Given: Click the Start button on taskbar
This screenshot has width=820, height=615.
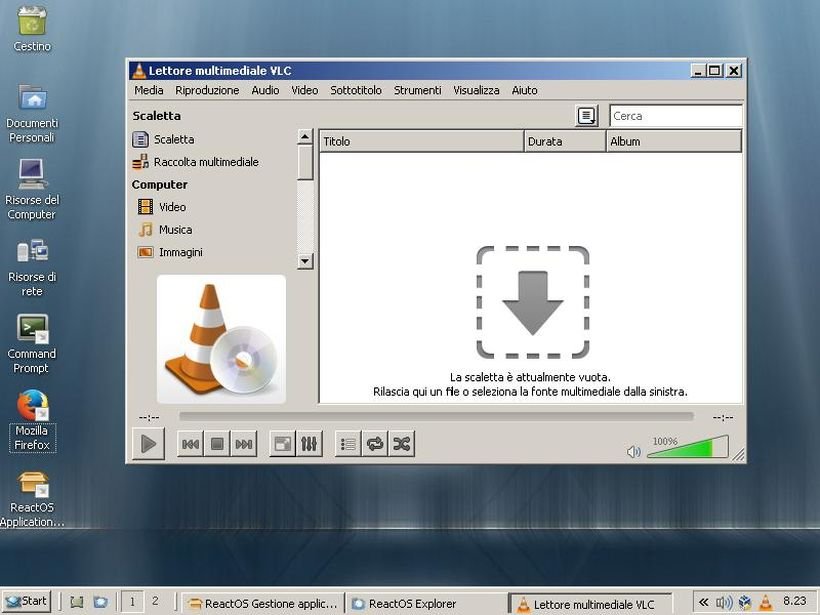Looking at the screenshot, I should point(27,602).
